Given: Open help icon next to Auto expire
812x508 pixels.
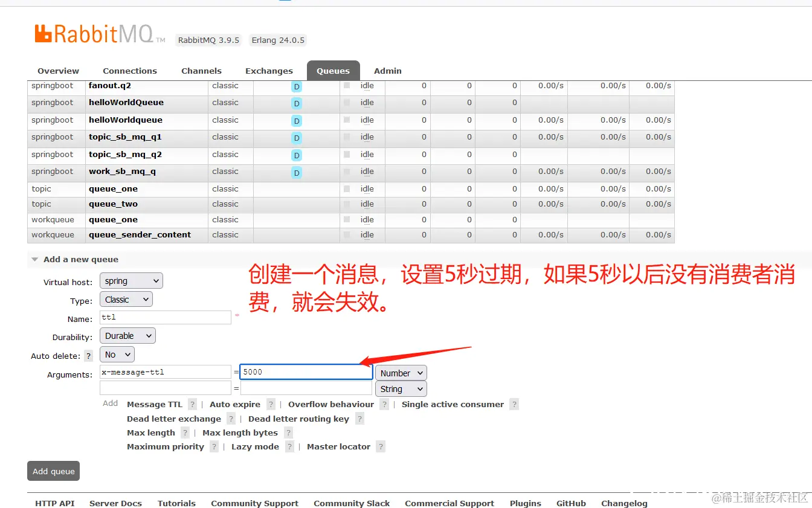Looking at the screenshot, I should coord(271,404).
